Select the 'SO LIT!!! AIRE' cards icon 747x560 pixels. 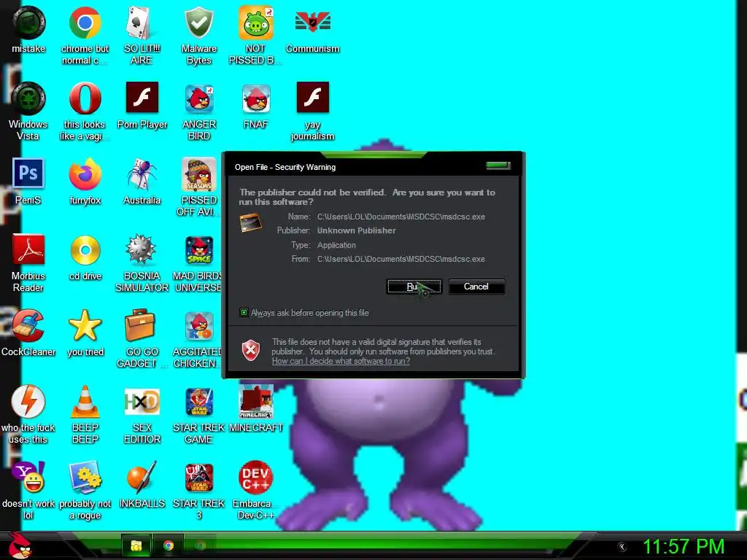coord(142,23)
